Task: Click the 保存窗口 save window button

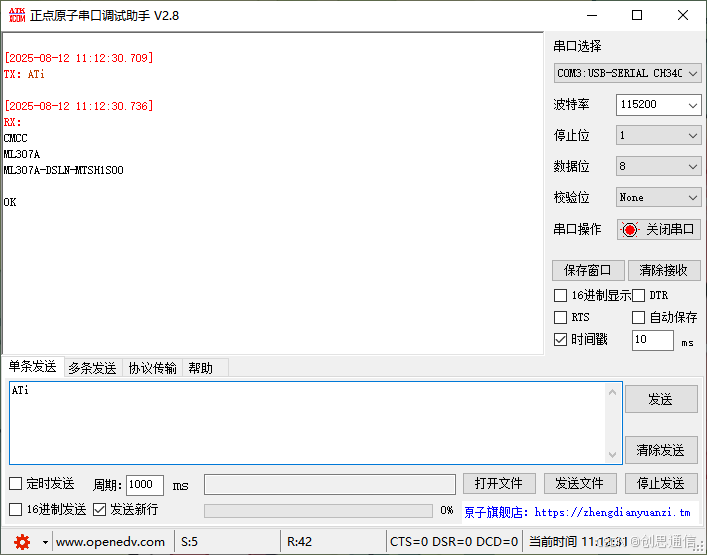Action: (588, 271)
